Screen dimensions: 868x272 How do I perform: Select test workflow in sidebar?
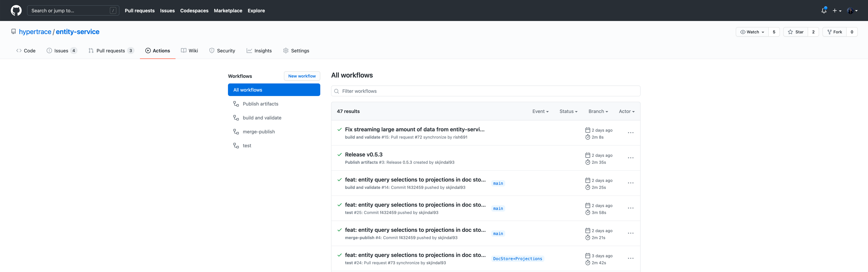tap(274, 146)
